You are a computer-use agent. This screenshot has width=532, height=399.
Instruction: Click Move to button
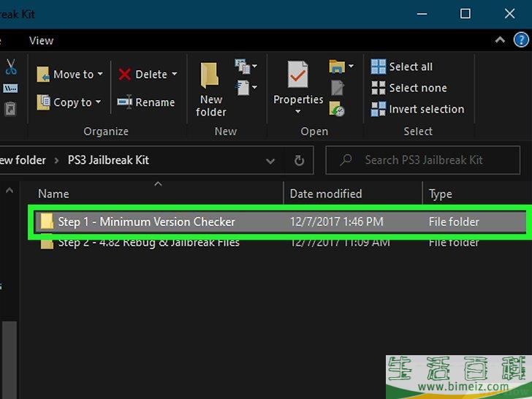click(x=69, y=74)
